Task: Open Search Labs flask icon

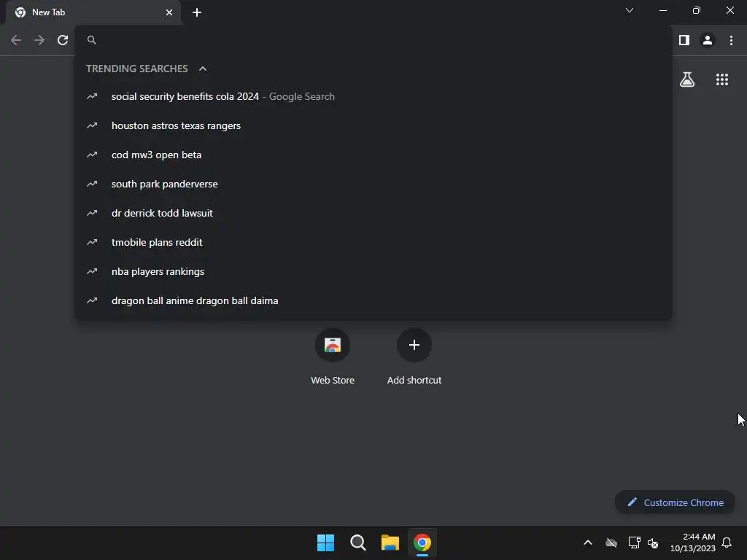Action: 687,79
